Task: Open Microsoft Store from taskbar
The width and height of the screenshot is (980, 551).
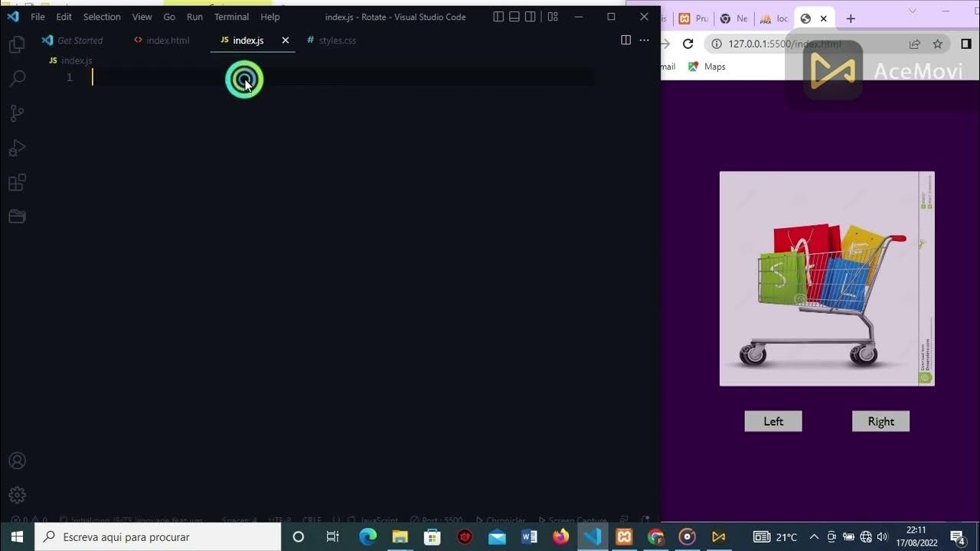Action: 433,536
